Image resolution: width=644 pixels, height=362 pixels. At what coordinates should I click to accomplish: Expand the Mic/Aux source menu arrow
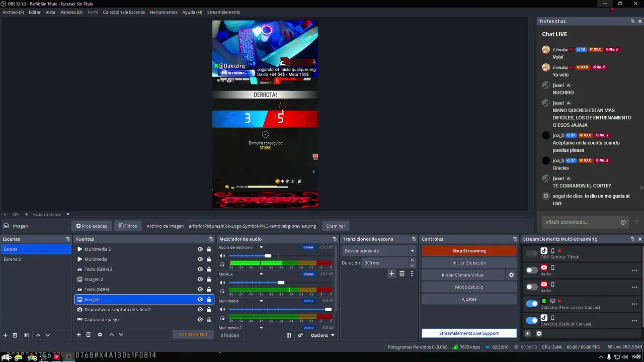(x=261, y=274)
